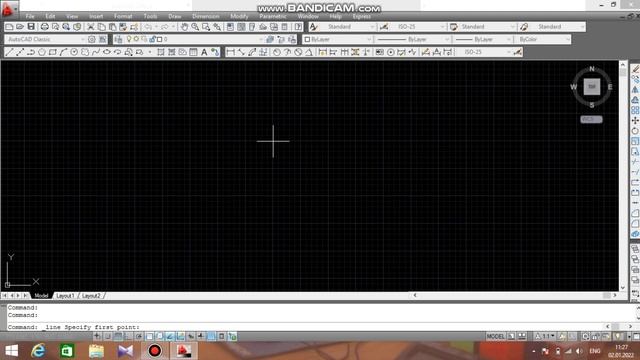The width and height of the screenshot is (640, 360).
Task: Open Layer Properties Manager icon
Action: (118, 39)
